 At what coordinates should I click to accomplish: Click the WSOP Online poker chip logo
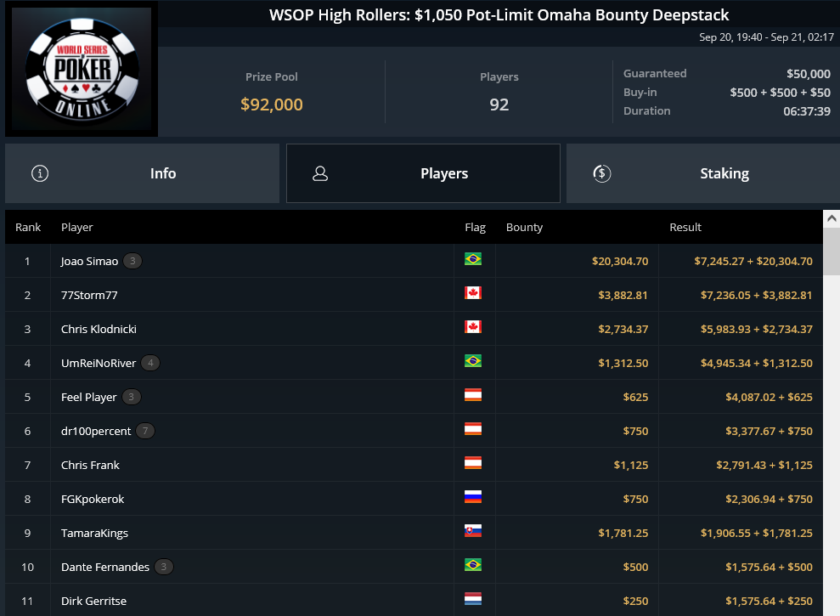(x=82, y=69)
